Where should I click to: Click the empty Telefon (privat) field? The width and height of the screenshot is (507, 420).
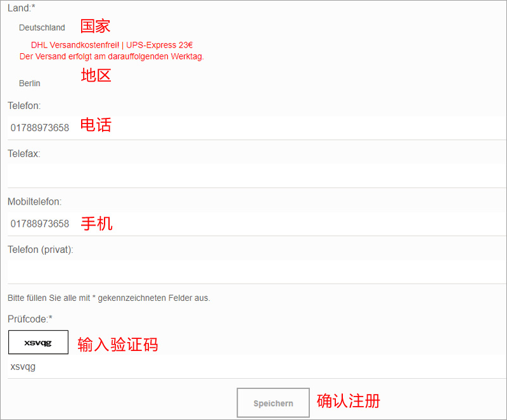257,272
